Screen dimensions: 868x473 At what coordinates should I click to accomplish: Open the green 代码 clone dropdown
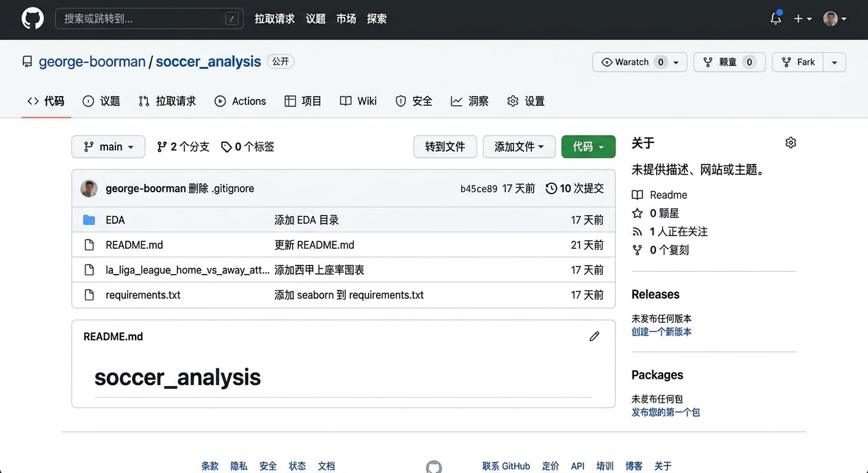[x=589, y=147]
